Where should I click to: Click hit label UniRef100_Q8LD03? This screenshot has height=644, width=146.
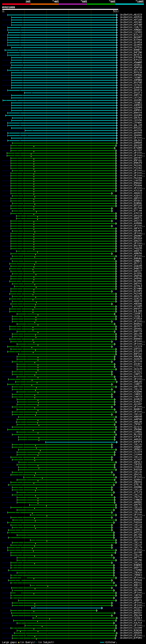coord(131,140)
